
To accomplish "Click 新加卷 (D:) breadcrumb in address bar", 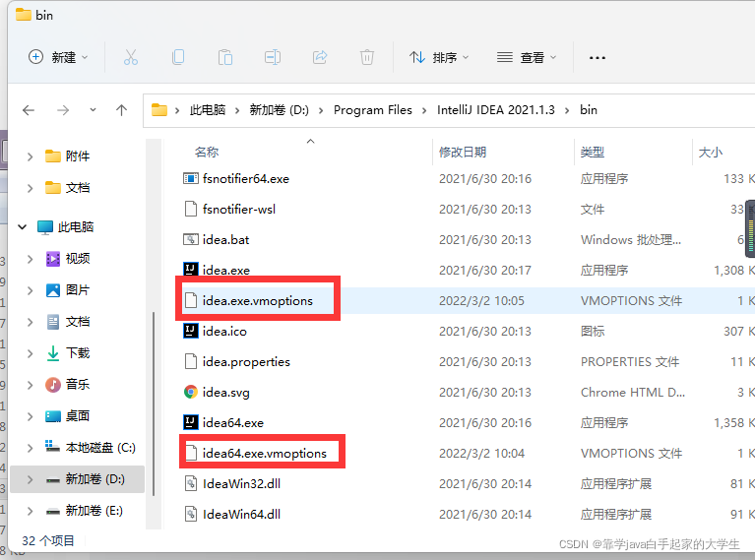I will point(279,110).
